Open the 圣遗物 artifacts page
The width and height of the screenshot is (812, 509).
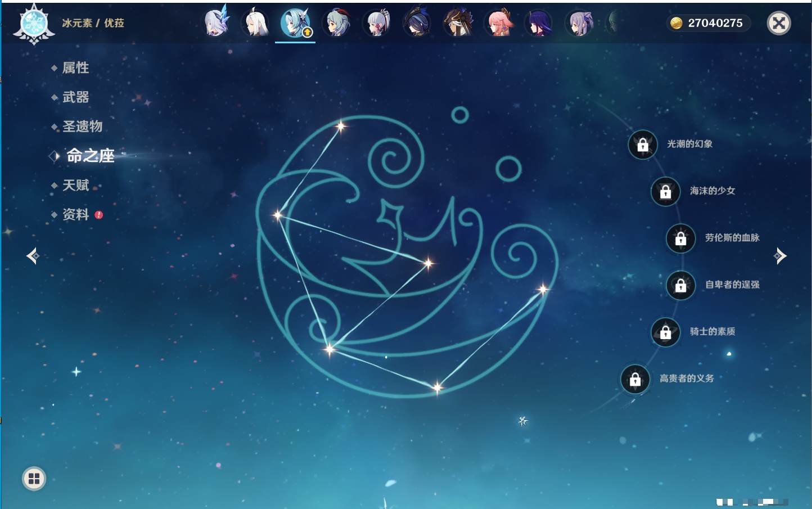(82, 127)
